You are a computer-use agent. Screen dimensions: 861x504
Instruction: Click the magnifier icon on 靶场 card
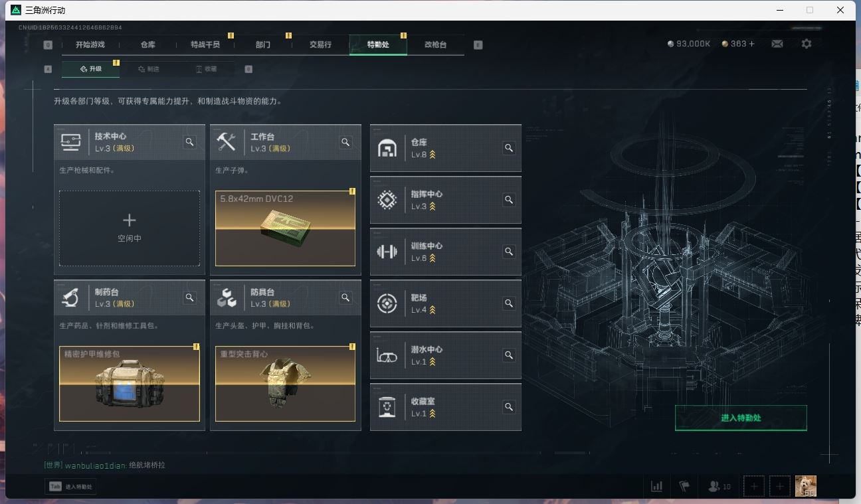tap(509, 303)
